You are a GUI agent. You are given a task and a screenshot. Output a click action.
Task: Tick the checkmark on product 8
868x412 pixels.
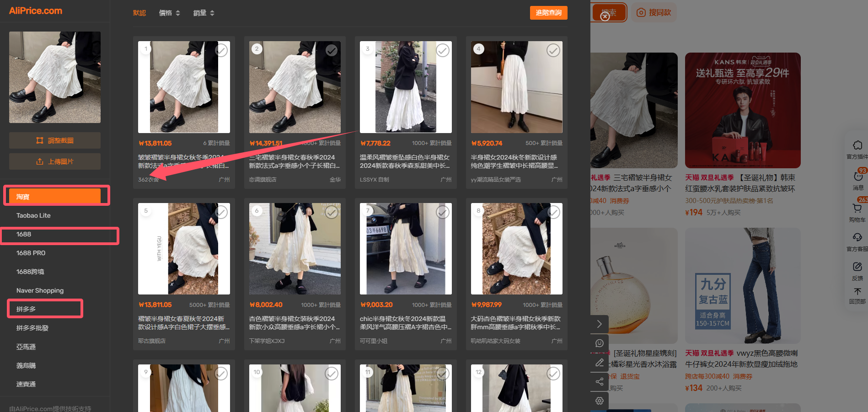click(553, 212)
